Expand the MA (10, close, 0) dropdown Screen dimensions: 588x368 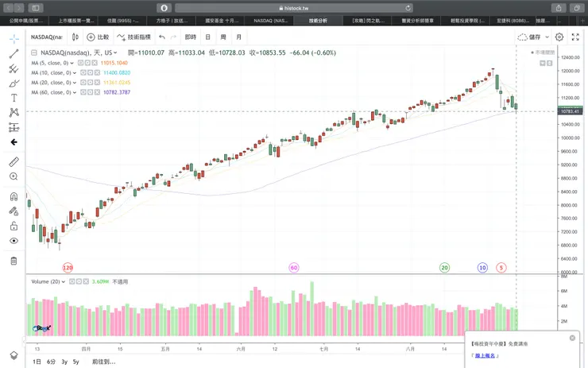74,73
